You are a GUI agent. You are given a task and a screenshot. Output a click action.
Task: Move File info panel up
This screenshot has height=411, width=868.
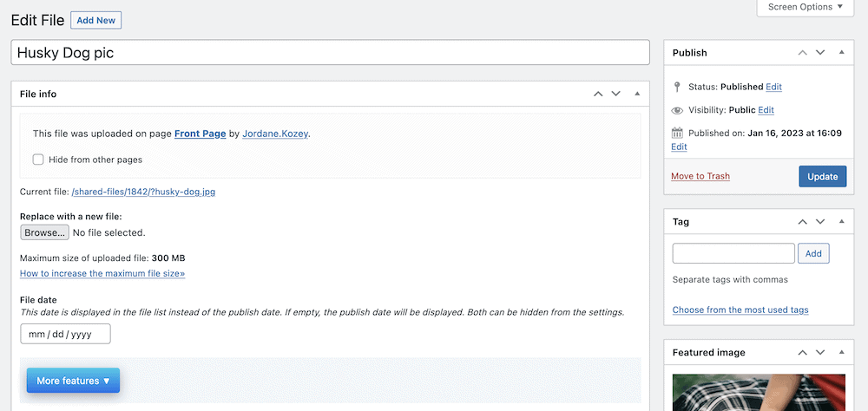598,94
